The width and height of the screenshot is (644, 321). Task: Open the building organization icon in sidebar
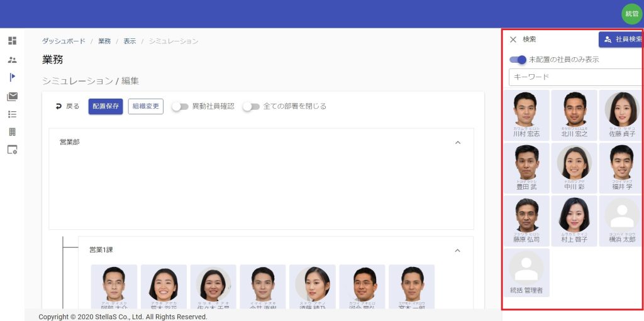(x=12, y=132)
